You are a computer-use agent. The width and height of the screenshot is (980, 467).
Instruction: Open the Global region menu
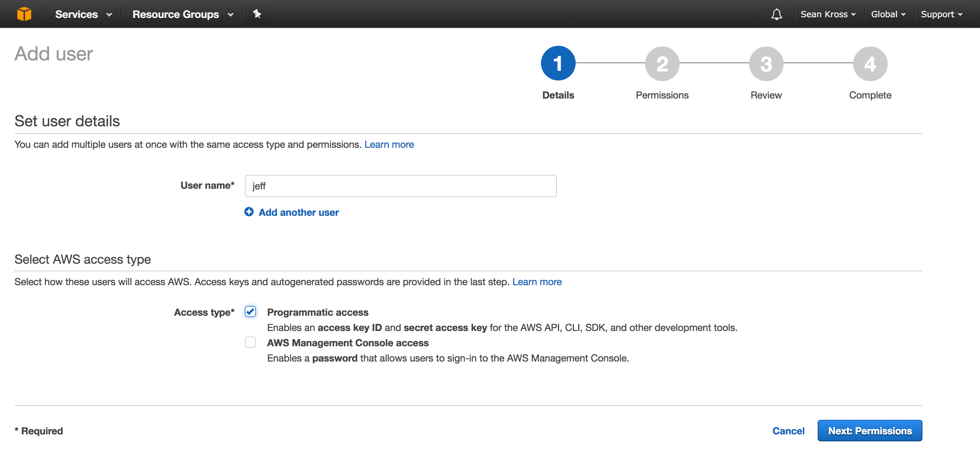[x=888, y=15]
